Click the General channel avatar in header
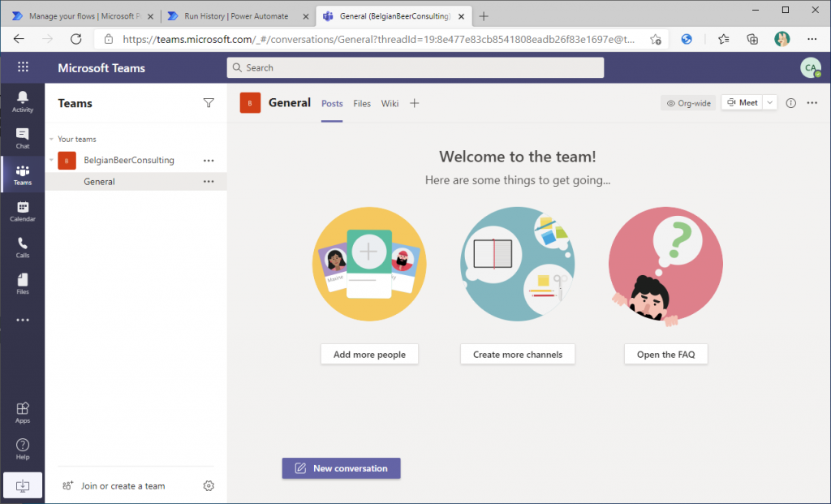 tap(250, 103)
